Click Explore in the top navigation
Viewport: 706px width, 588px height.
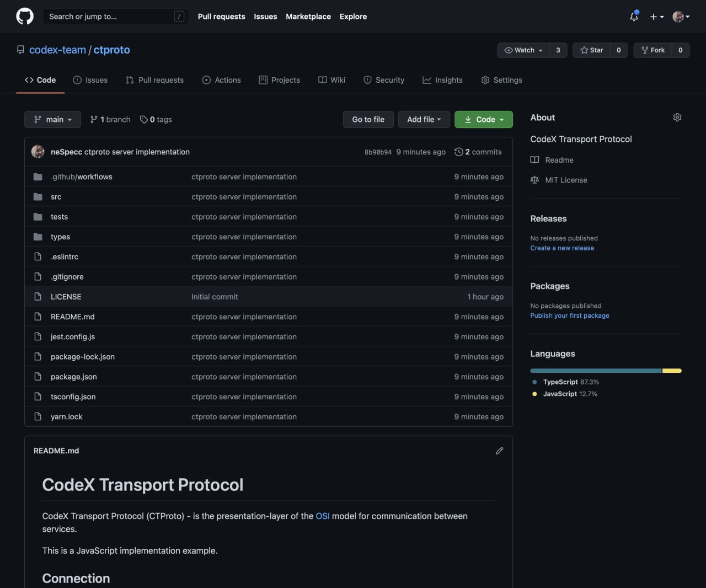(353, 17)
